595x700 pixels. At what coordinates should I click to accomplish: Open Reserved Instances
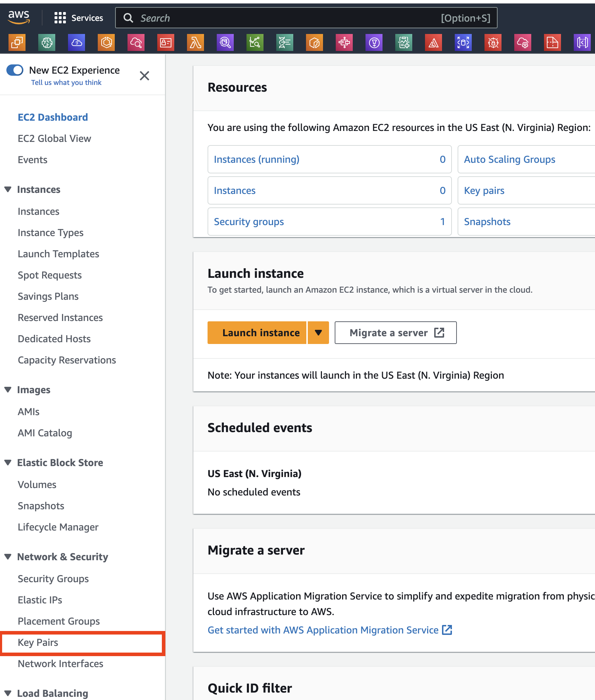point(60,317)
